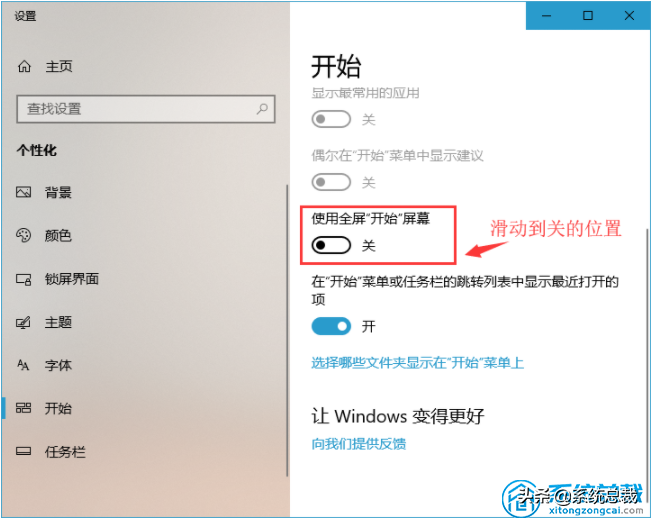The height and width of the screenshot is (519, 652).
Task: Click the home icon beside 主页
Action: click(x=24, y=66)
